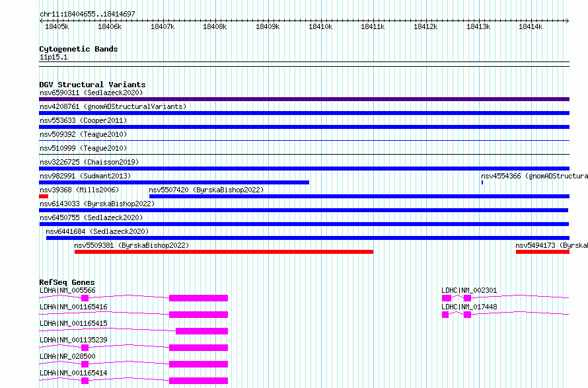
Task: Click the magenta exon of LDHA|NM_001165415
Action: pos(202,331)
